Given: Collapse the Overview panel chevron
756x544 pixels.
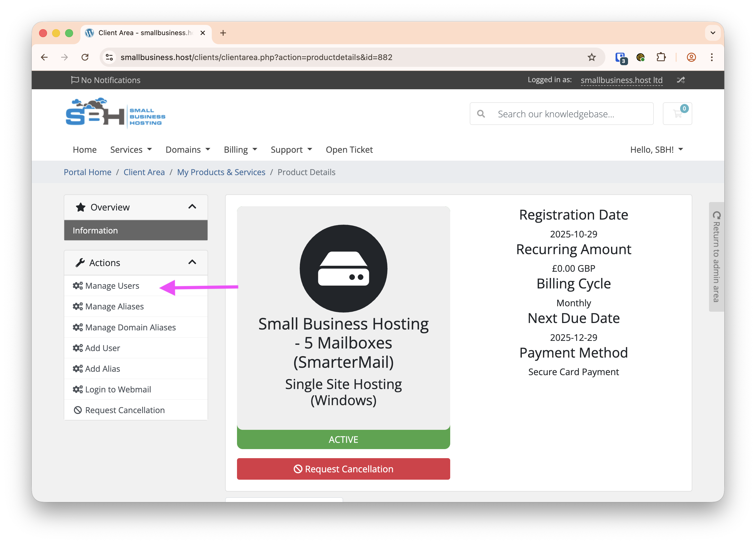Looking at the screenshot, I should tap(192, 207).
